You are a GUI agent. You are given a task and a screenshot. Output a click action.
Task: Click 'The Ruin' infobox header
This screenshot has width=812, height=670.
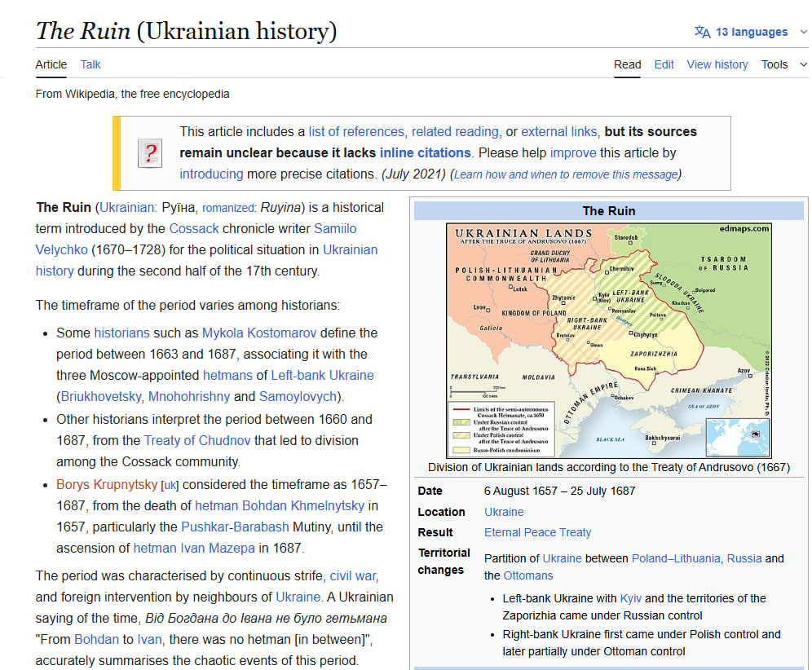point(609,211)
